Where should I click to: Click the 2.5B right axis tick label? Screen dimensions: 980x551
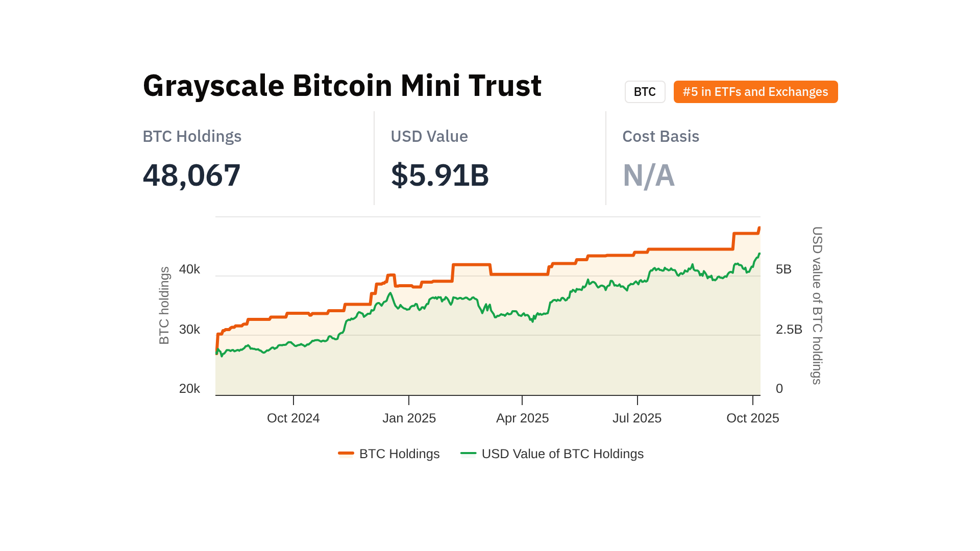pos(789,330)
